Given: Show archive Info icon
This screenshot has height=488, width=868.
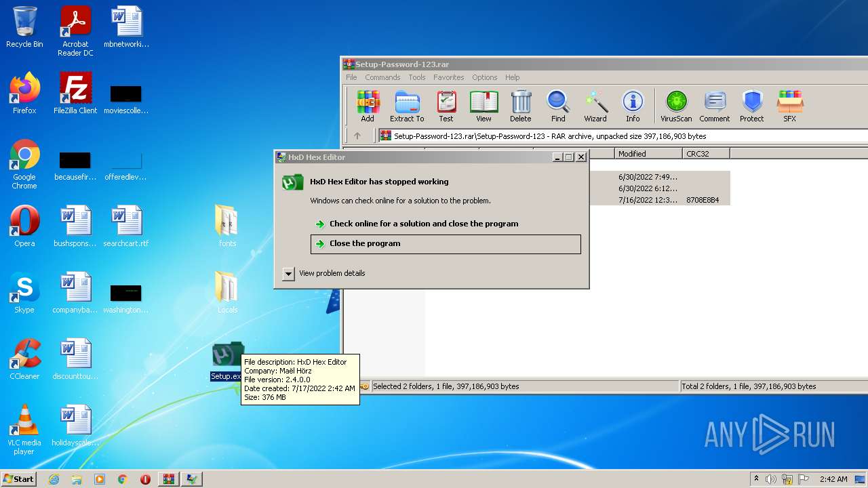Looking at the screenshot, I should (x=633, y=106).
